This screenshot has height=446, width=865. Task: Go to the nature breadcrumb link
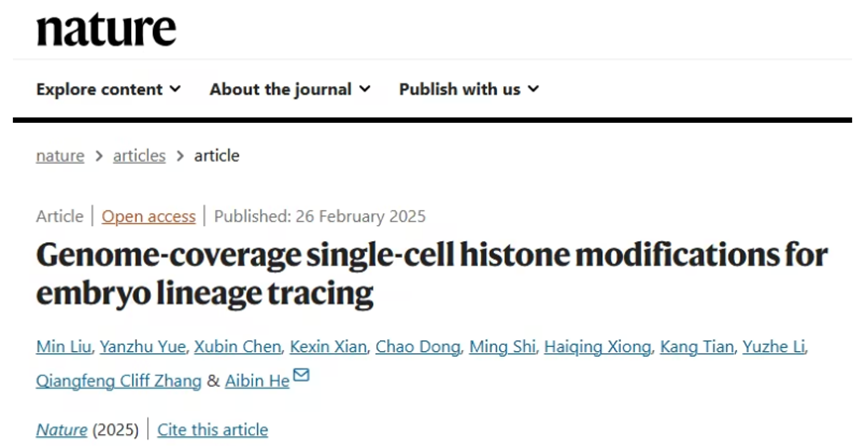60,156
